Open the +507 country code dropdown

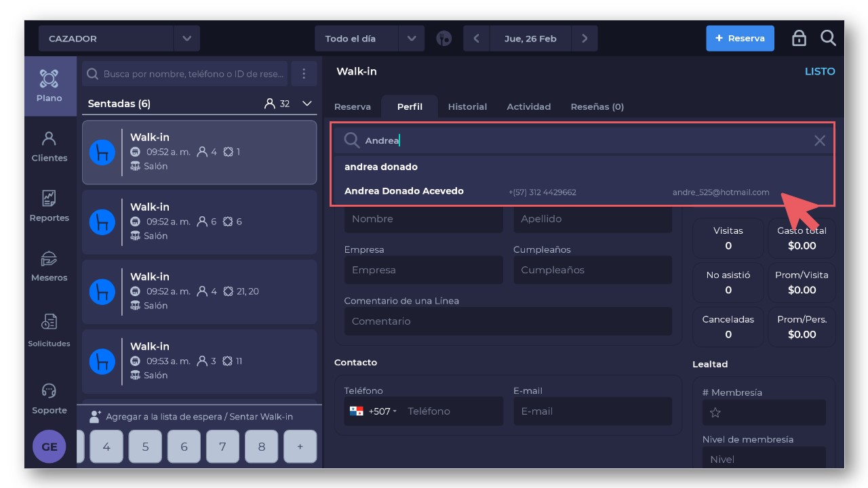pyautogui.click(x=373, y=411)
